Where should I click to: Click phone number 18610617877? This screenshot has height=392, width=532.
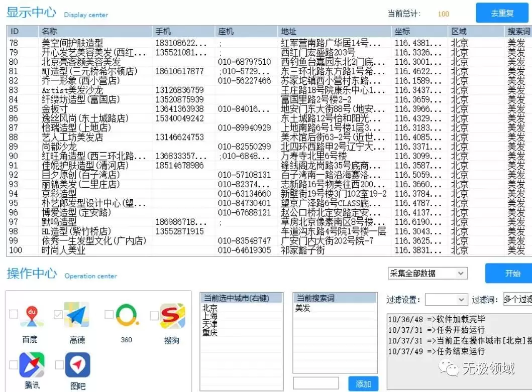(179, 72)
